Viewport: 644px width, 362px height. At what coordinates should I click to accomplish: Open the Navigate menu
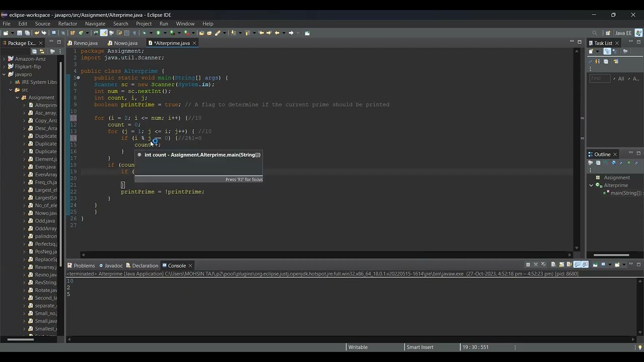coord(95,24)
